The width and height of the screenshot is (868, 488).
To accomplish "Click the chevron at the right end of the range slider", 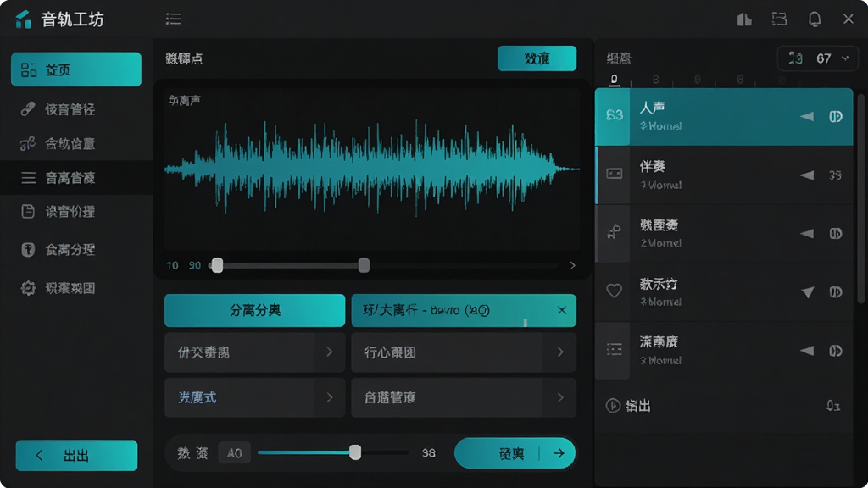I will (572, 265).
